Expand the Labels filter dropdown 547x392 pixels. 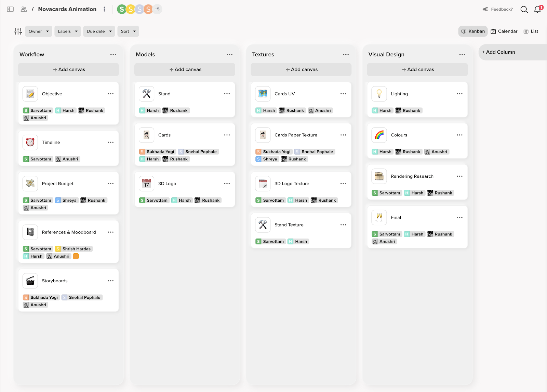67,31
